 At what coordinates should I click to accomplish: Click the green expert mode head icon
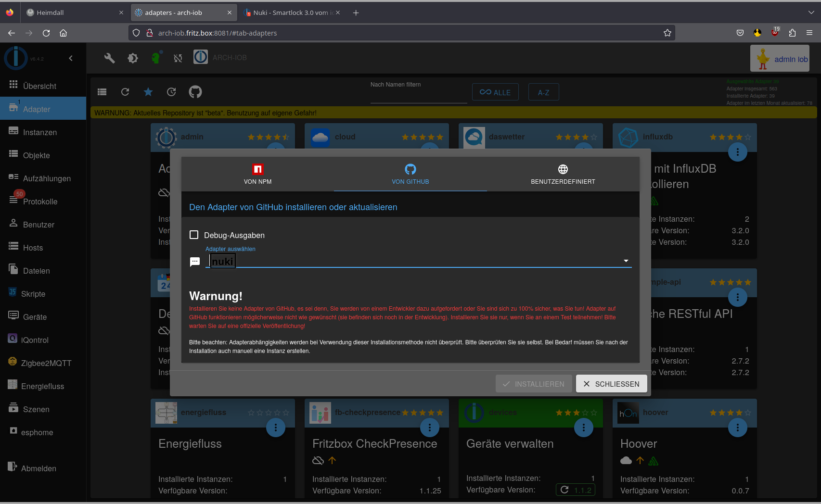(156, 58)
